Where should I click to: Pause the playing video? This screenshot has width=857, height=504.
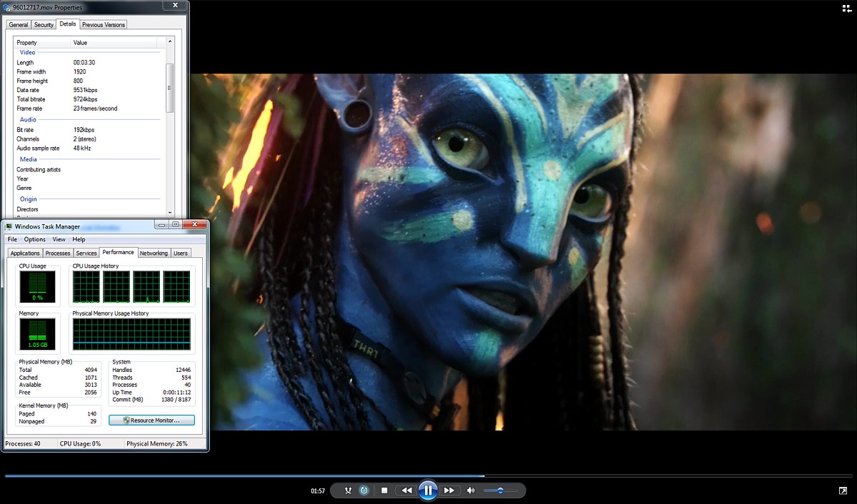[x=428, y=490]
